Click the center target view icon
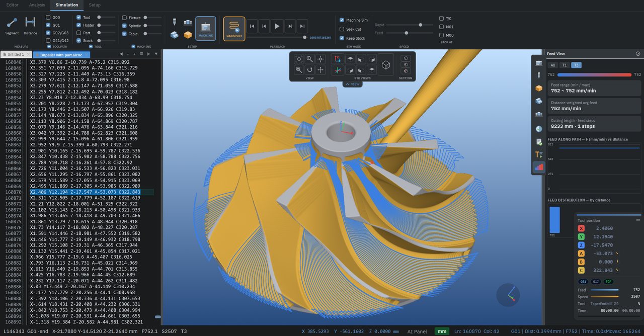Viewport: 644px width, 336px height. point(320,59)
